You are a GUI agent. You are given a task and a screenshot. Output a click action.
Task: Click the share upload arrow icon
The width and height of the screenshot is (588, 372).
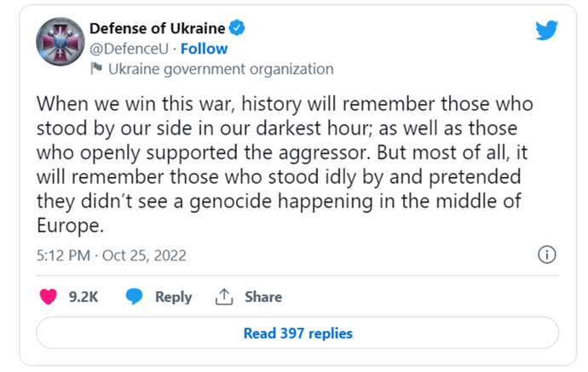pos(224,297)
